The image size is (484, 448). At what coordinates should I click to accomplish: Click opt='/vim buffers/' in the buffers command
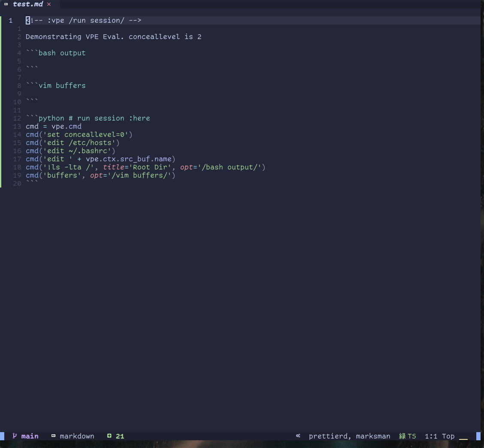click(130, 176)
